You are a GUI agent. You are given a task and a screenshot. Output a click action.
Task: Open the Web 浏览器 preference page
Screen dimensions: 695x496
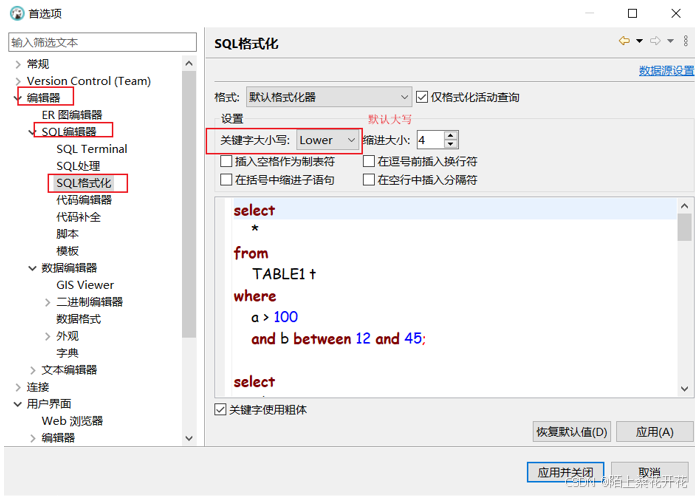[x=72, y=421]
